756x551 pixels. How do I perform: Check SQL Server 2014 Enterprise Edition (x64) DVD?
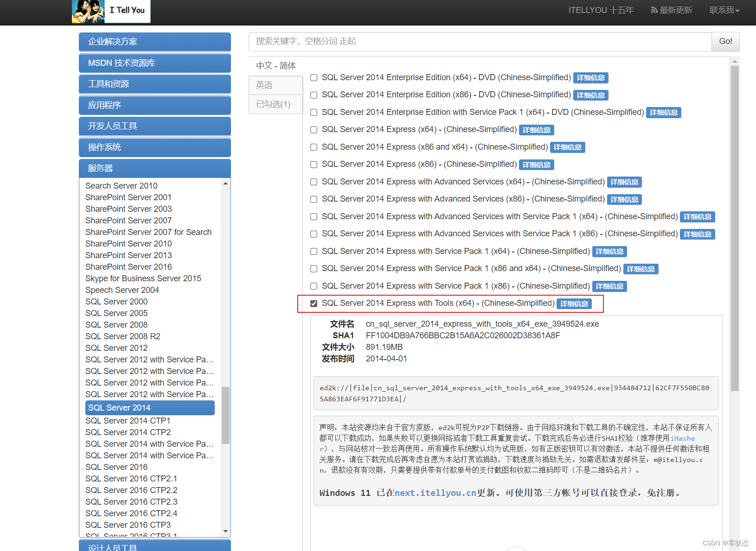tap(314, 78)
